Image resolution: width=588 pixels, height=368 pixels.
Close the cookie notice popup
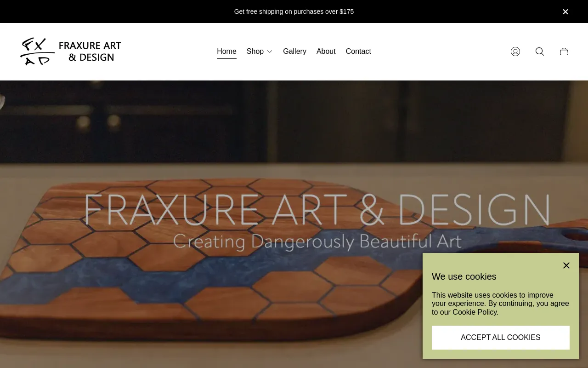pyautogui.click(x=566, y=265)
